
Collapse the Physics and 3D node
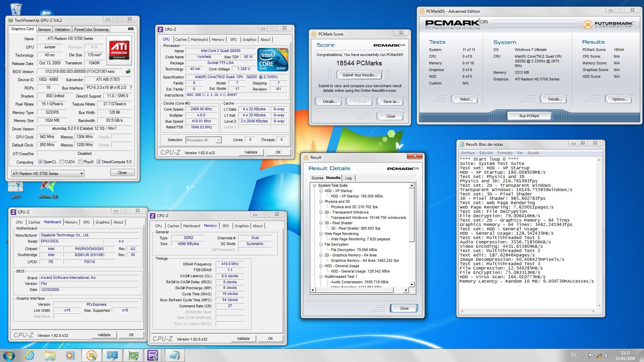coord(321,201)
